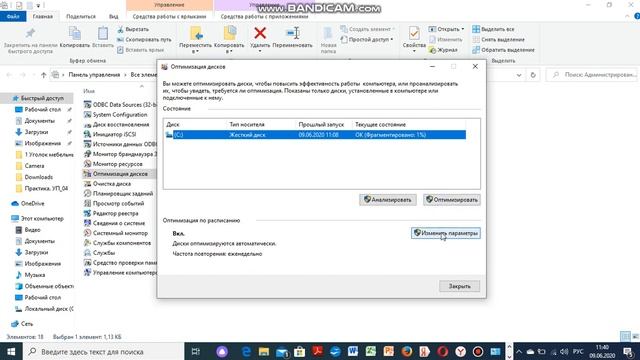
Task: Click Выделить все in ribbon
Action: [x=493, y=29]
